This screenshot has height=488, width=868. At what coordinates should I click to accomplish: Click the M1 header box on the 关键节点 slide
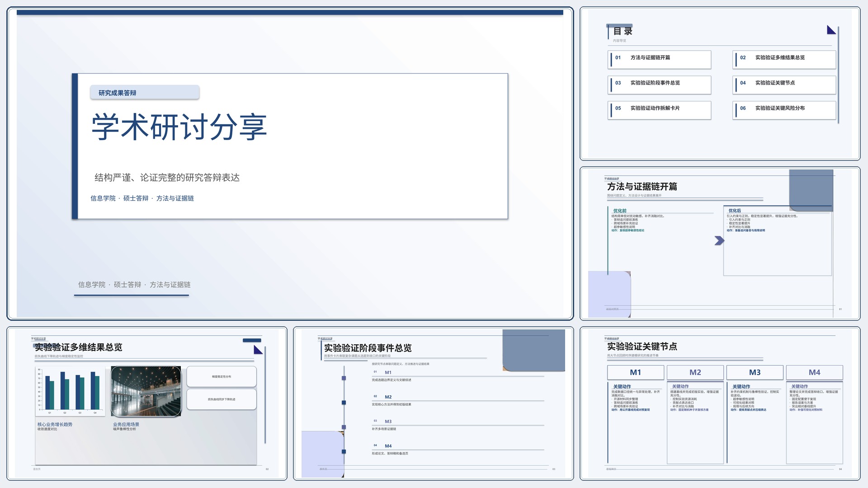636,372
